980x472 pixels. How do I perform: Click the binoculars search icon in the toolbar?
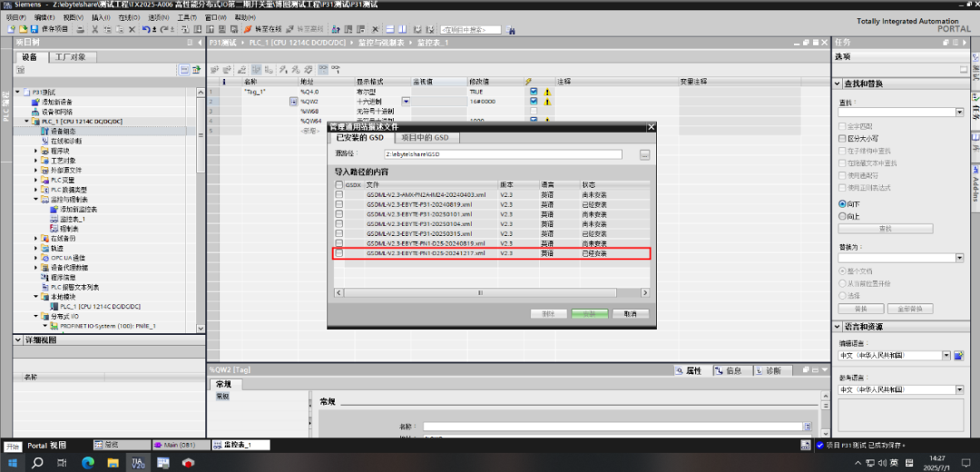click(511, 29)
